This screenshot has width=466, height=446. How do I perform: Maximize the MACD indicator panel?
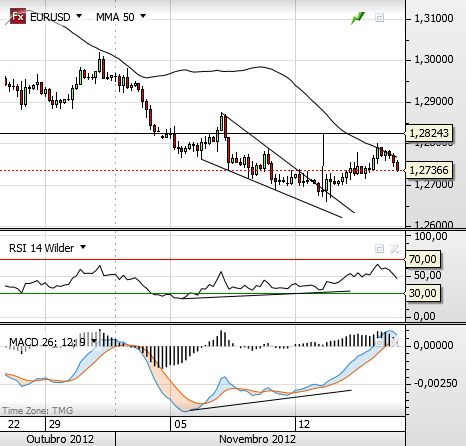point(379,342)
